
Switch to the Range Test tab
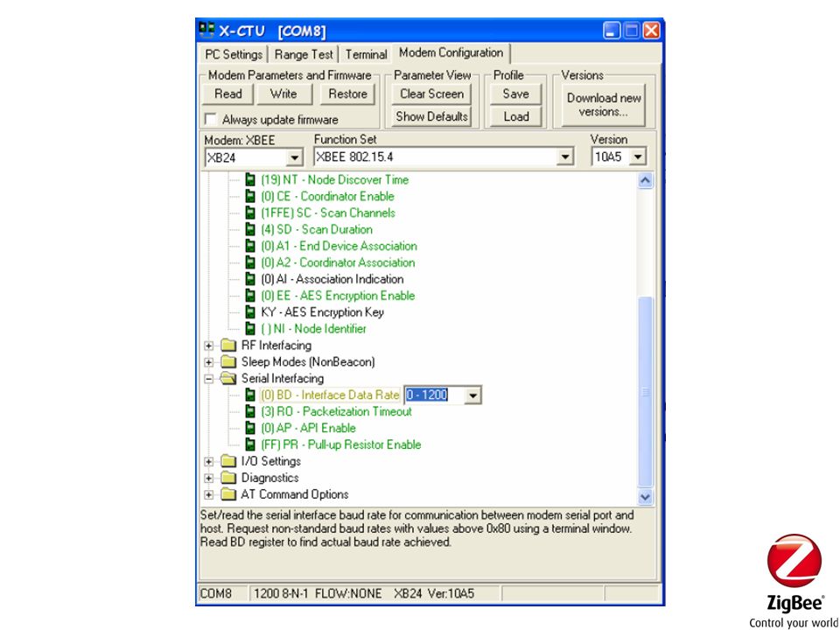click(304, 54)
